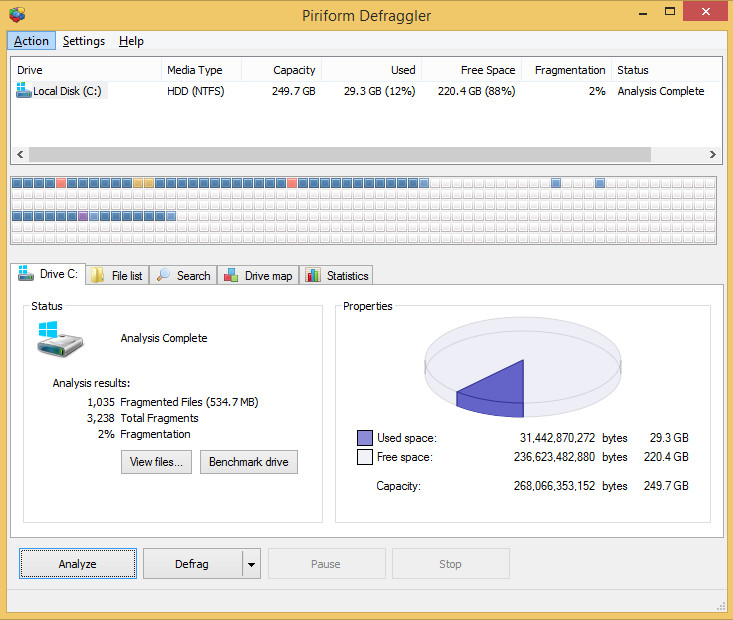This screenshot has height=620, width=733.
Task: Click the Search magnifier icon
Action: [163, 275]
